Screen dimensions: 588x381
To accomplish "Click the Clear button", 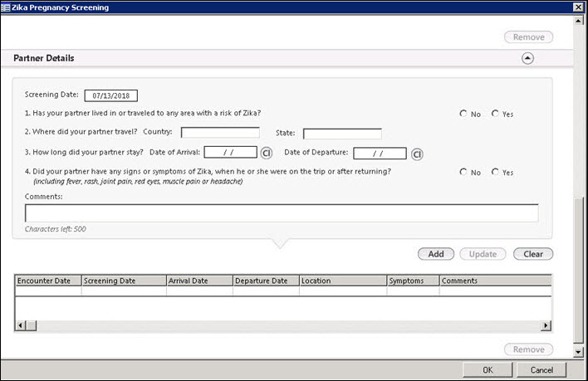I will 533,254.
